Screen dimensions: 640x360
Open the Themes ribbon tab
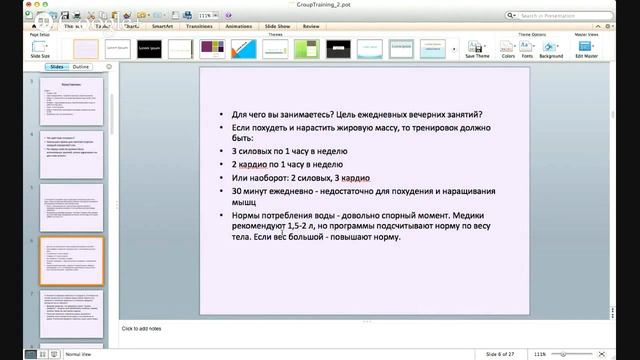click(73, 26)
